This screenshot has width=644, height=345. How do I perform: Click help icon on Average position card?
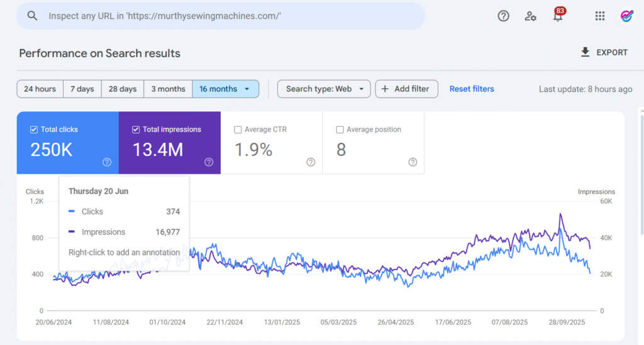tap(413, 162)
